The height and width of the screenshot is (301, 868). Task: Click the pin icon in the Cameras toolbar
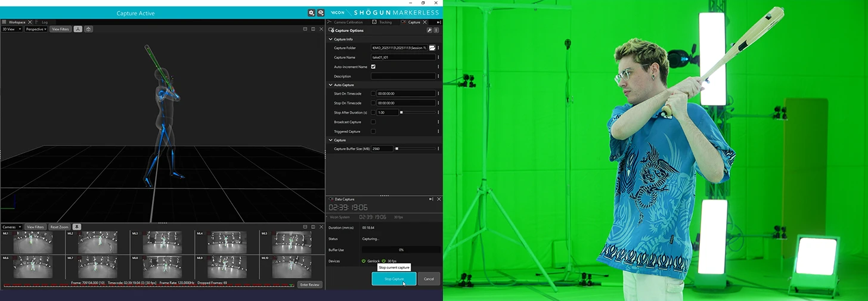(x=77, y=227)
